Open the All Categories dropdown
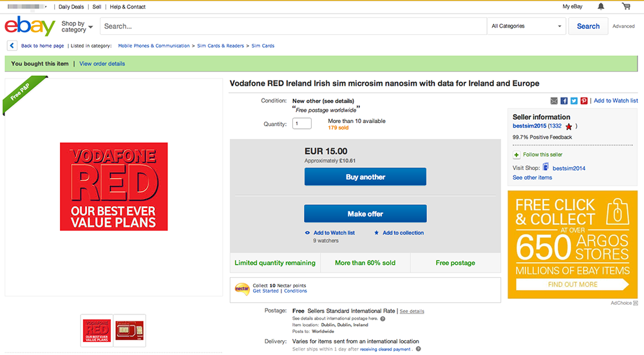644x355 pixels. pos(527,26)
